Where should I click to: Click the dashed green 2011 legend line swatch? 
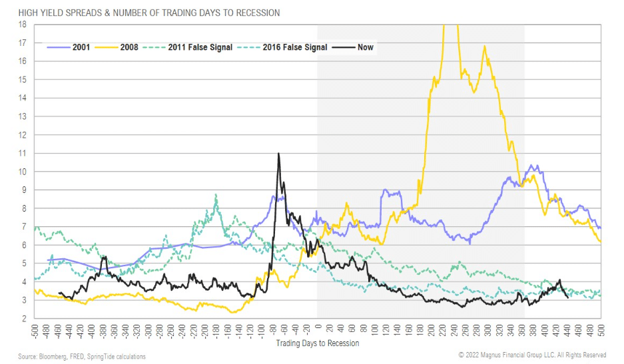pyautogui.click(x=154, y=47)
